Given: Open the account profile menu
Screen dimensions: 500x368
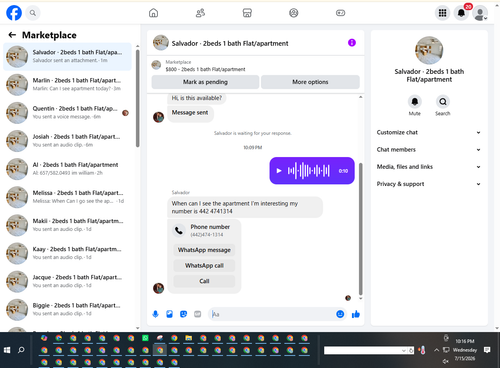Looking at the screenshot, I should [x=480, y=13].
